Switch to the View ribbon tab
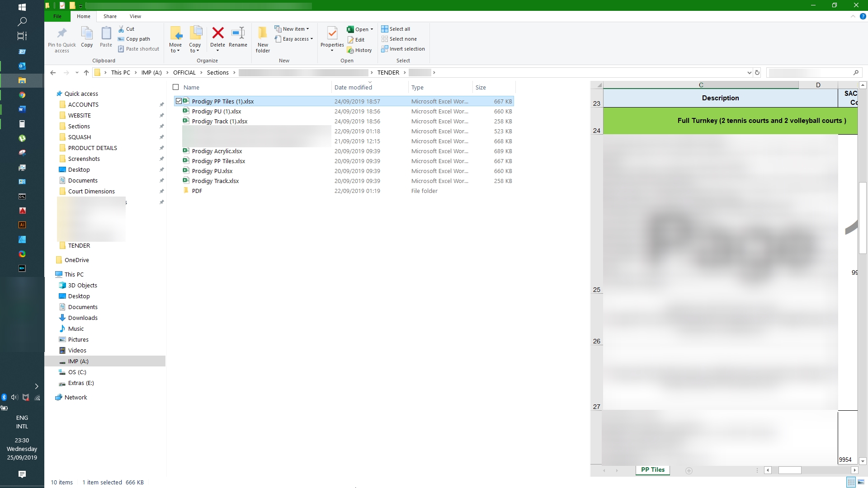Screen dimensions: 868x488 coord(135,16)
